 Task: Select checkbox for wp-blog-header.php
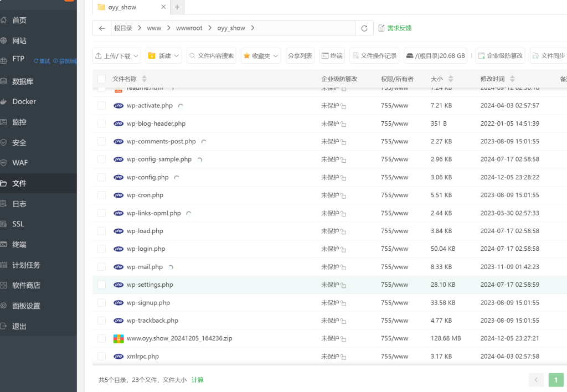102,123
